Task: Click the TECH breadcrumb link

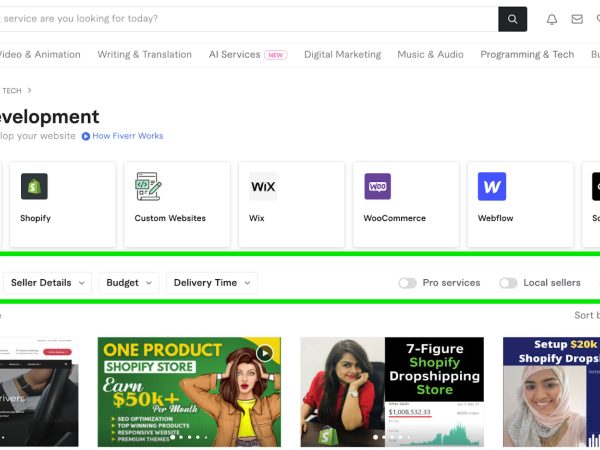Action: tap(11, 91)
